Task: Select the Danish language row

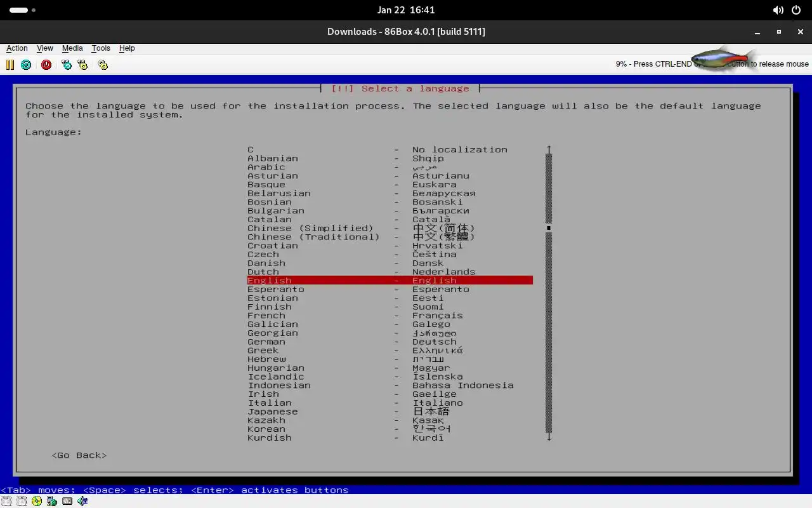Action: pos(390,263)
